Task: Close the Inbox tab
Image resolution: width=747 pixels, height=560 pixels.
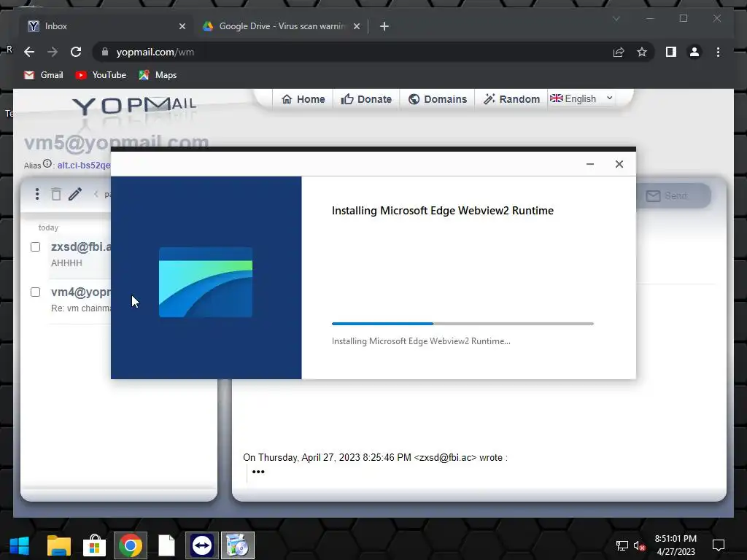Action: (x=182, y=26)
